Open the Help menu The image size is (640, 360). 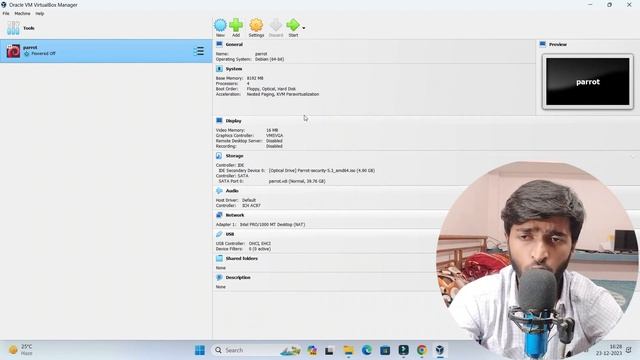(40, 13)
